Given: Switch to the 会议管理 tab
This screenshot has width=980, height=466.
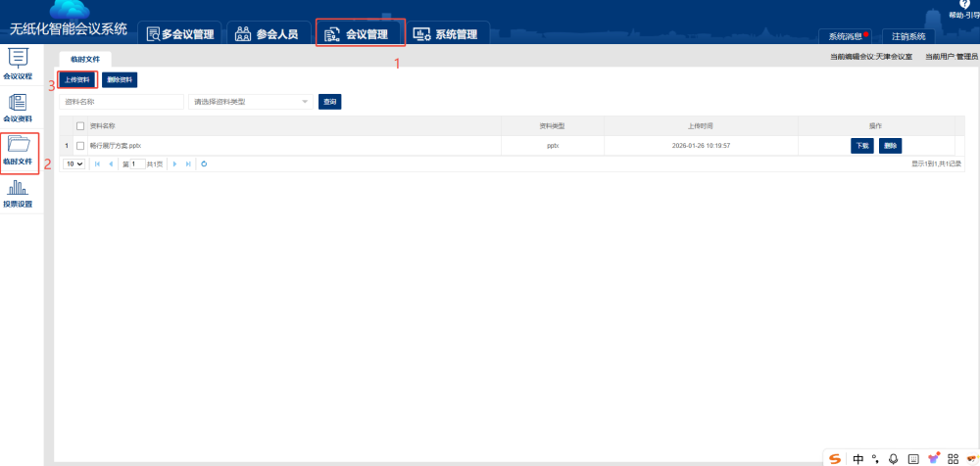Looking at the screenshot, I should [x=360, y=34].
